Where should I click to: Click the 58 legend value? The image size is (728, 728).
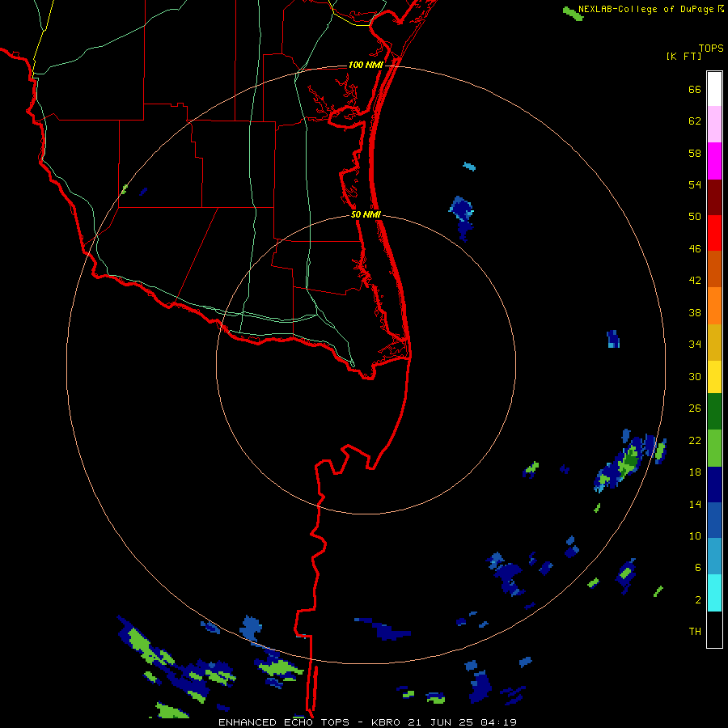click(695, 153)
